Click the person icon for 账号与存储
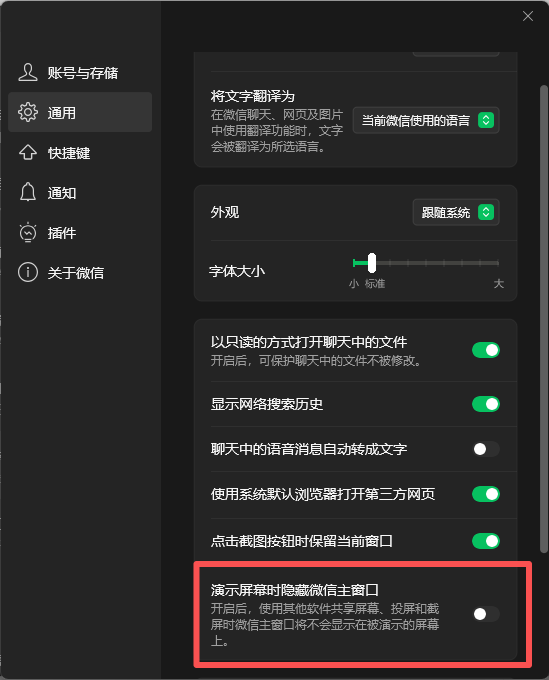549x680 pixels. tap(28, 72)
